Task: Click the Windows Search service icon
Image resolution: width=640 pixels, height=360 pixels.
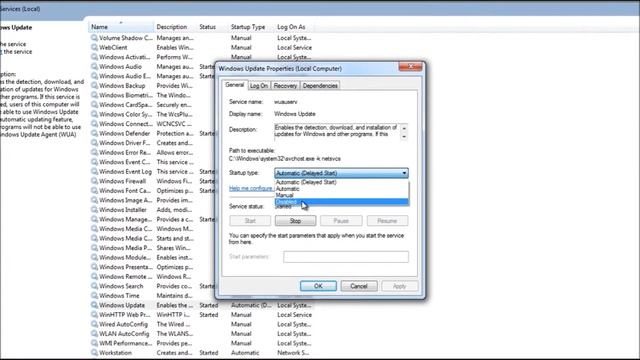Action: click(94, 286)
